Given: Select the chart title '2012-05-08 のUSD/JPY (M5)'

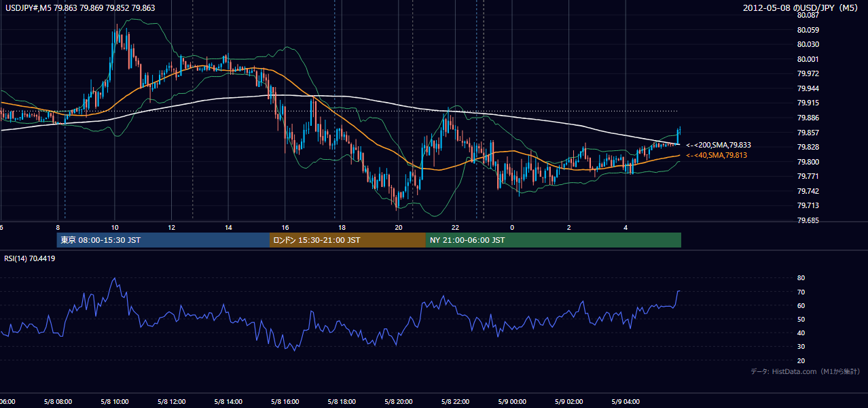Looking at the screenshot, I should [801, 8].
